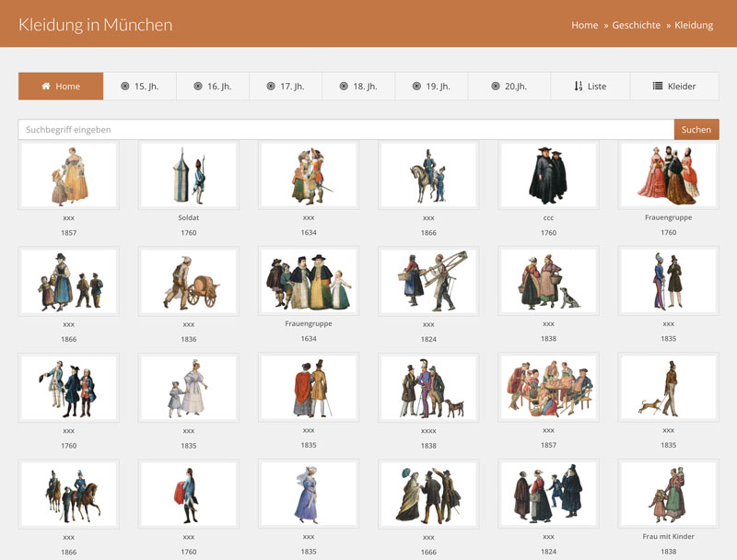Screen dimensions: 737x560
Task: Click the sort icon beside Liste
Action: [579, 87]
